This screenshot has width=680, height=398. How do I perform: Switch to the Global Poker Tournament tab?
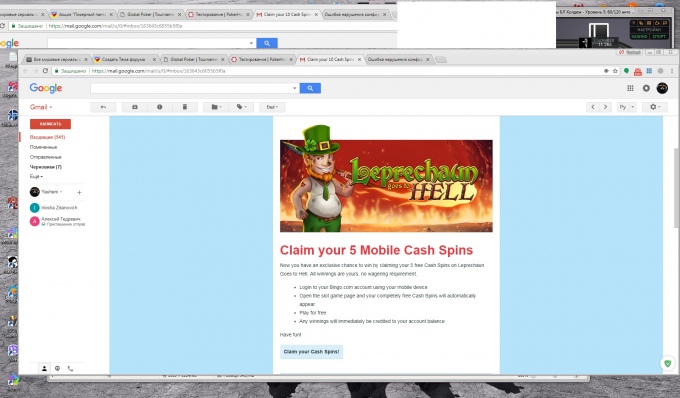194,59
